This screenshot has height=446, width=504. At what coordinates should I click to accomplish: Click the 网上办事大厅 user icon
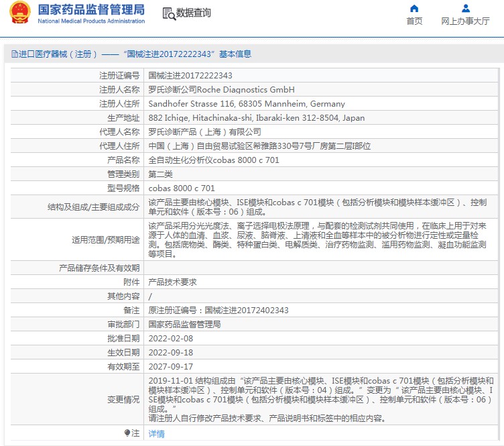click(465, 8)
